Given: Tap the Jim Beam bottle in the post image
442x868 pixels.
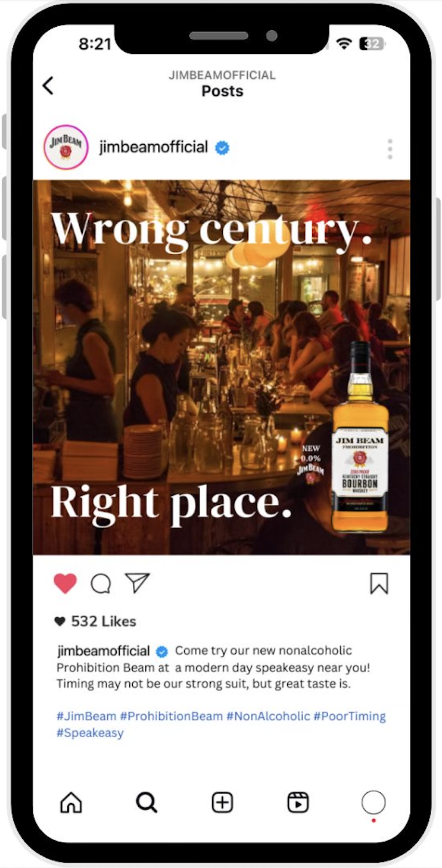Looking at the screenshot, I should pyautogui.click(x=360, y=436).
